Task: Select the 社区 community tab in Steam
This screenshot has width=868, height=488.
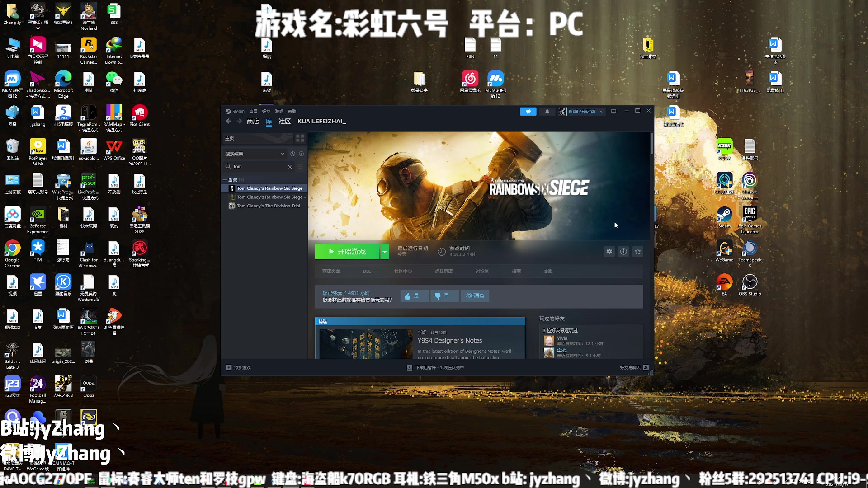Action: click(x=284, y=121)
